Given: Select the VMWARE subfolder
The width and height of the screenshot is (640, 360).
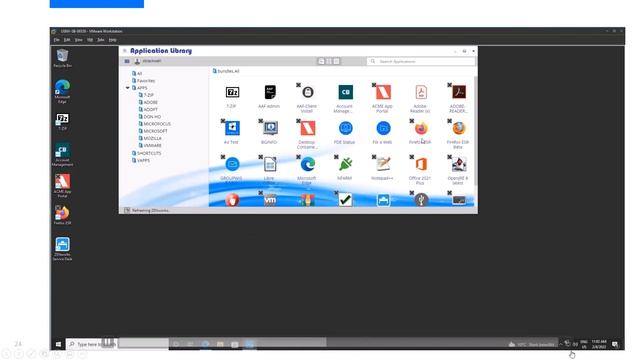Looking at the screenshot, I should click(x=150, y=146).
